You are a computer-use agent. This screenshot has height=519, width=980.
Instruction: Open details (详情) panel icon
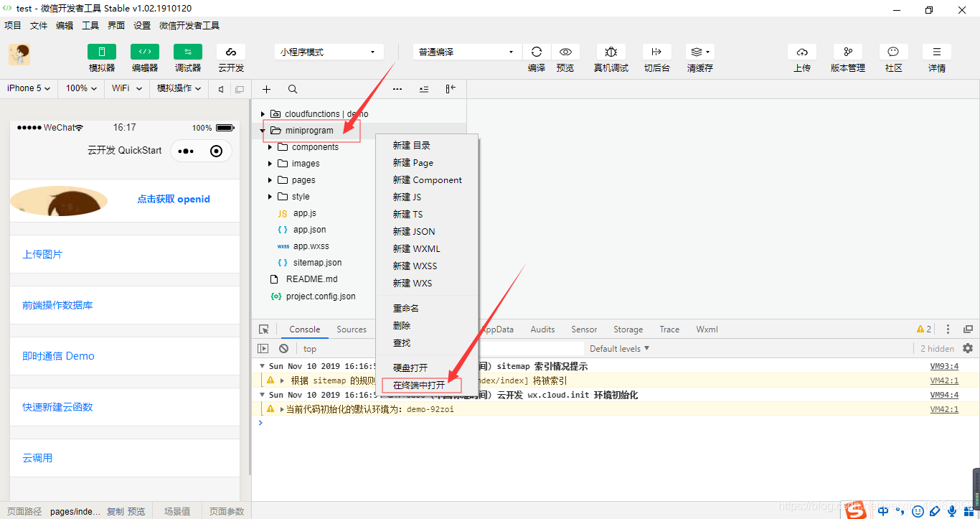pos(937,52)
